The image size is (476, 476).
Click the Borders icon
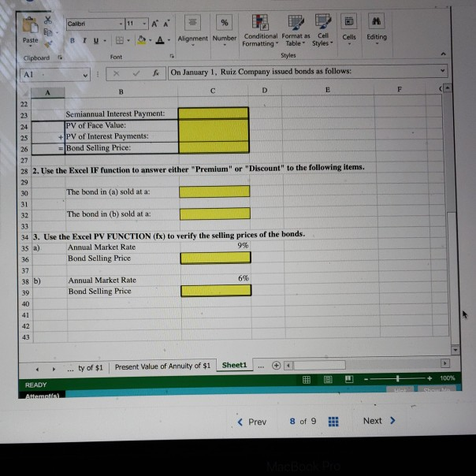120,40
